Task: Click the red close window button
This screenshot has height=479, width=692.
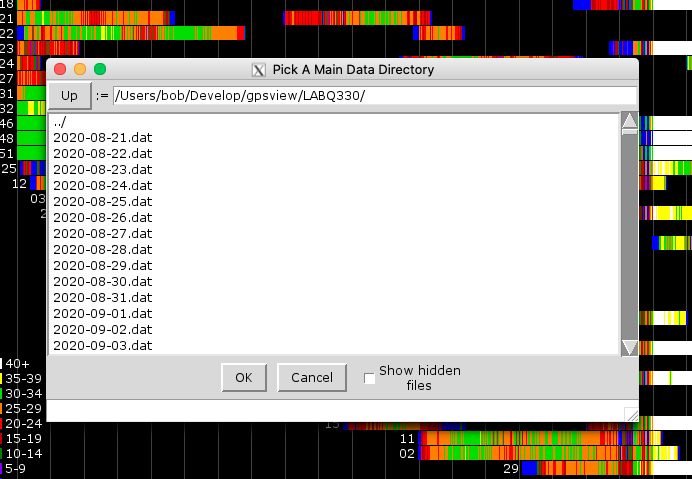Action: click(x=60, y=69)
